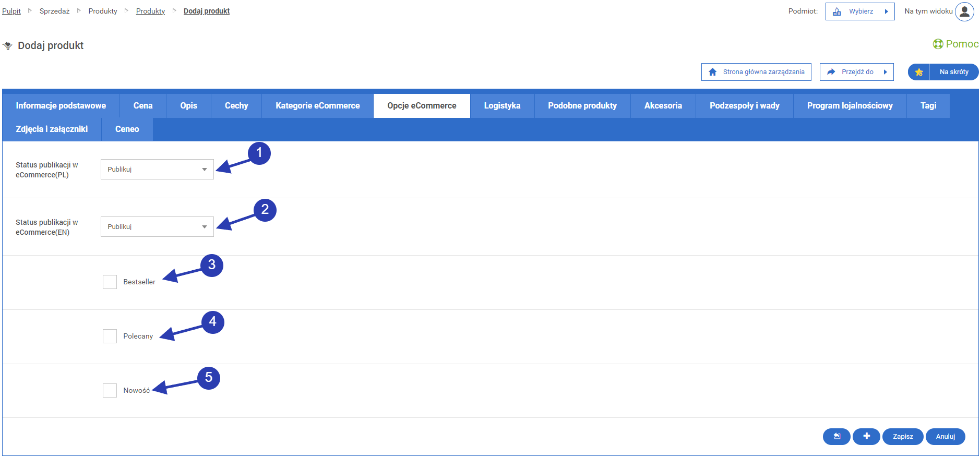Go to Pulpit breadcrumb link

[11, 11]
